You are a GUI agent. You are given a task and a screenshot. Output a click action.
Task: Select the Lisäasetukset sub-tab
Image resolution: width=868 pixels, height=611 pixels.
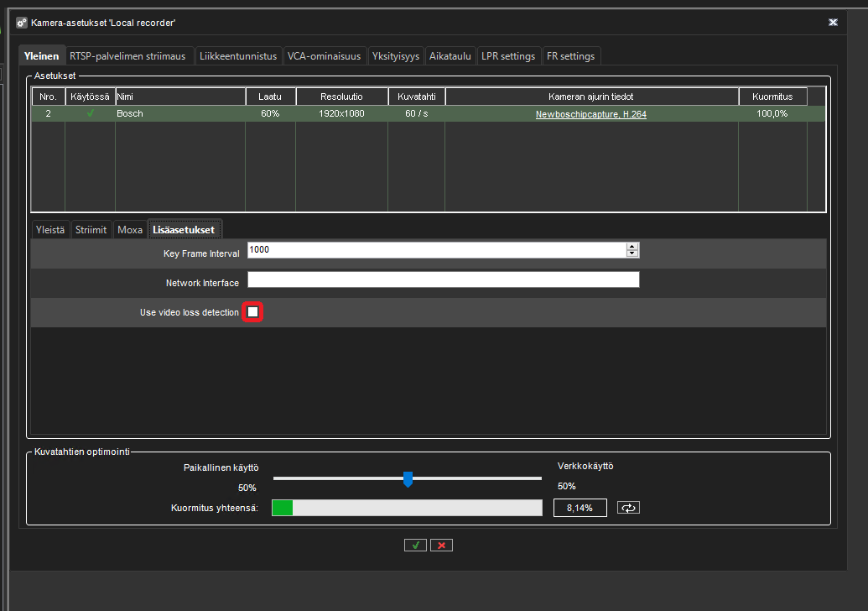(x=184, y=229)
